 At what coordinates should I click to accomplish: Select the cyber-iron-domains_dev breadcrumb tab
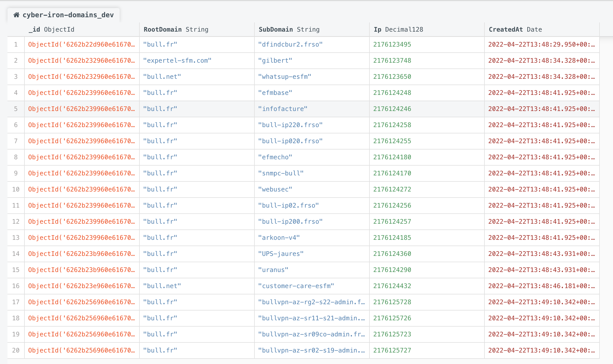(68, 15)
